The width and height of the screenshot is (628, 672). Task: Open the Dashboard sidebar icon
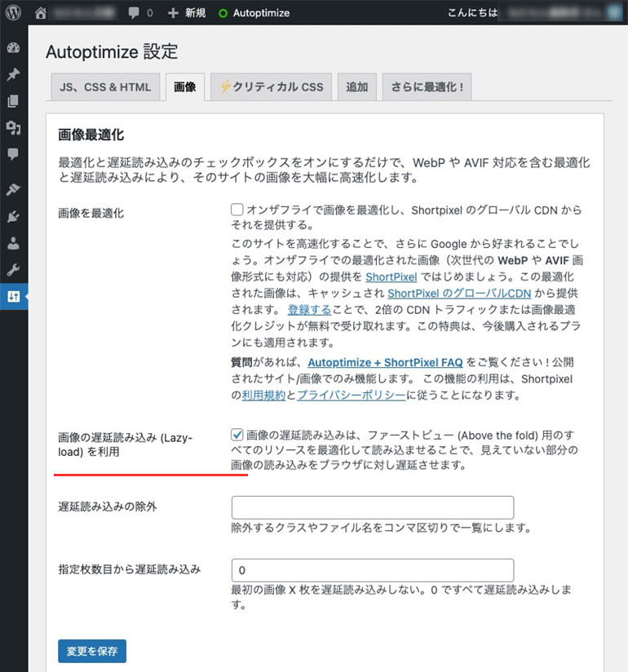(13, 48)
